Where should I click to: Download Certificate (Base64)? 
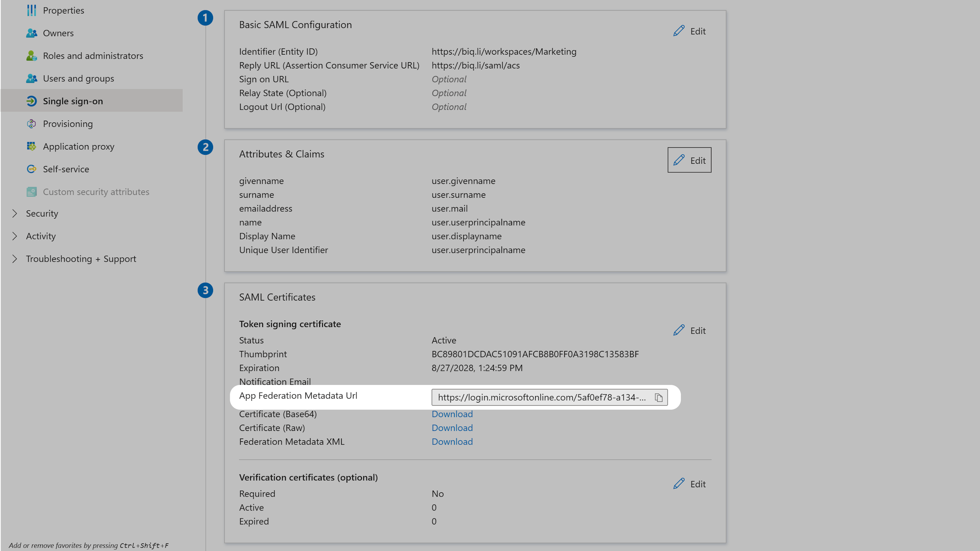pos(452,414)
